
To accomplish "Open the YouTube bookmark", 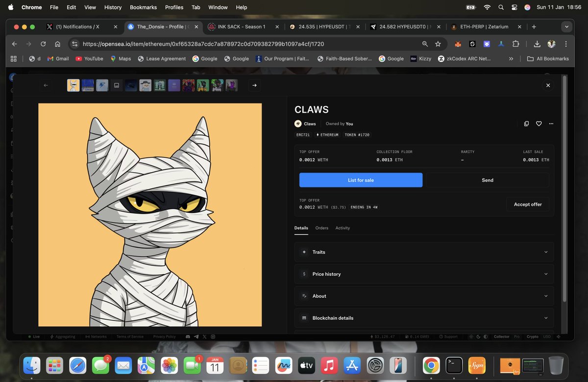I will 89,59.
